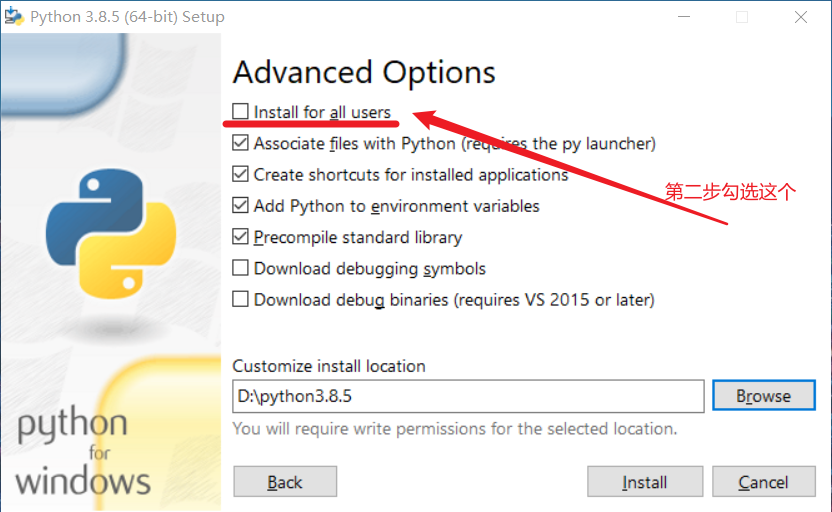
Task: Minimize the Python Setup window
Action: (x=684, y=17)
